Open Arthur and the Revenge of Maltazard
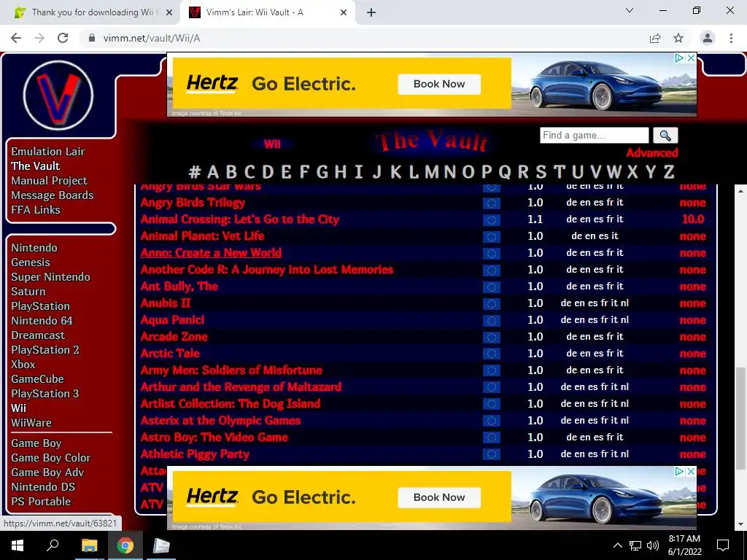The image size is (747, 560). pyautogui.click(x=241, y=386)
